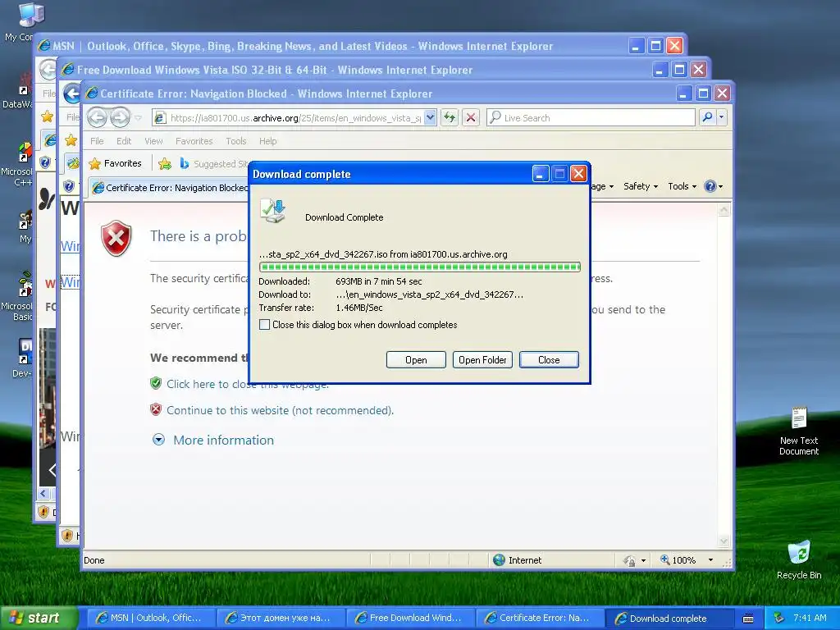Click the page scrollbar up arrow
Image resolution: width=840 pixels, height=630 pixels.
(724, 211)
